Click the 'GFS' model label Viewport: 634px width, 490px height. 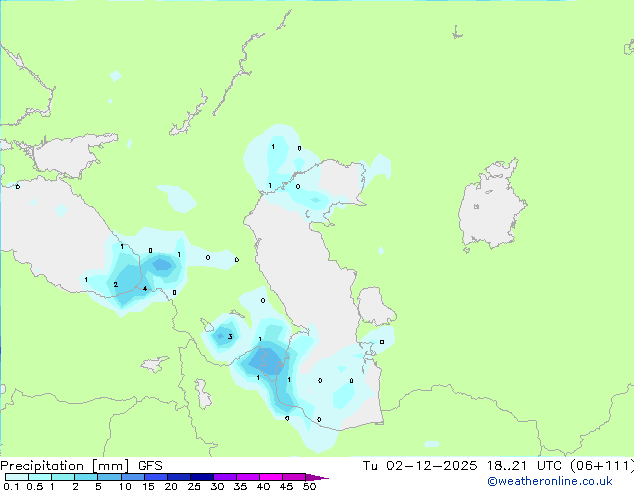tap(150, 466)
